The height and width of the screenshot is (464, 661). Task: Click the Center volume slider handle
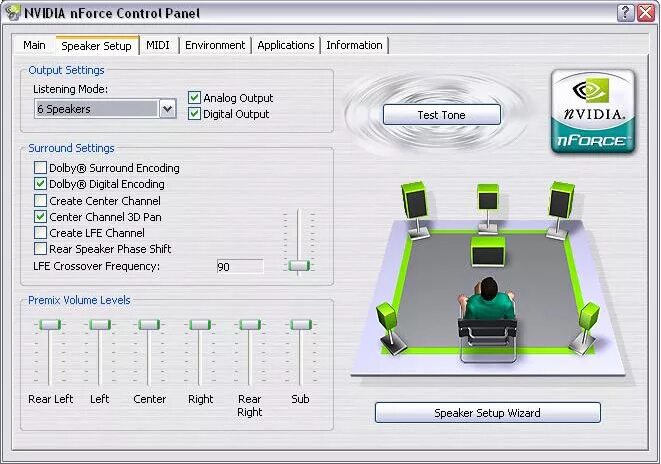[149, 325]
